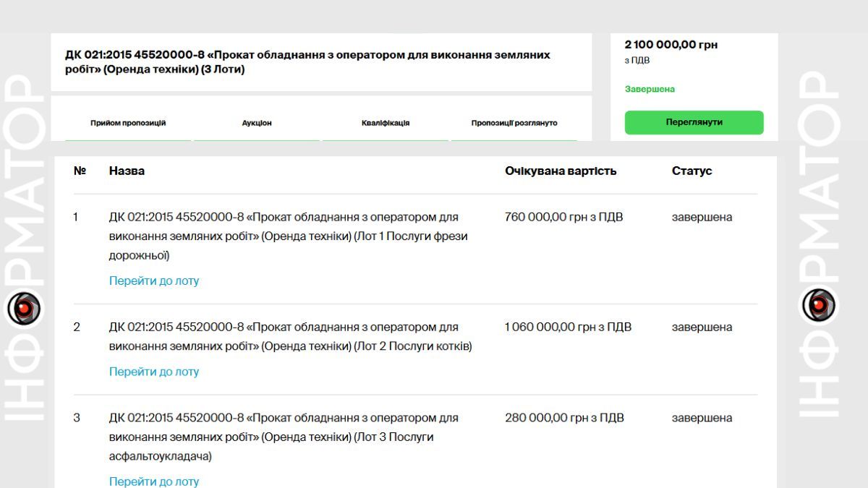This screenshot has width=868, height=488.
Task: Click the Статус column header
Action: tap(692, 171)
